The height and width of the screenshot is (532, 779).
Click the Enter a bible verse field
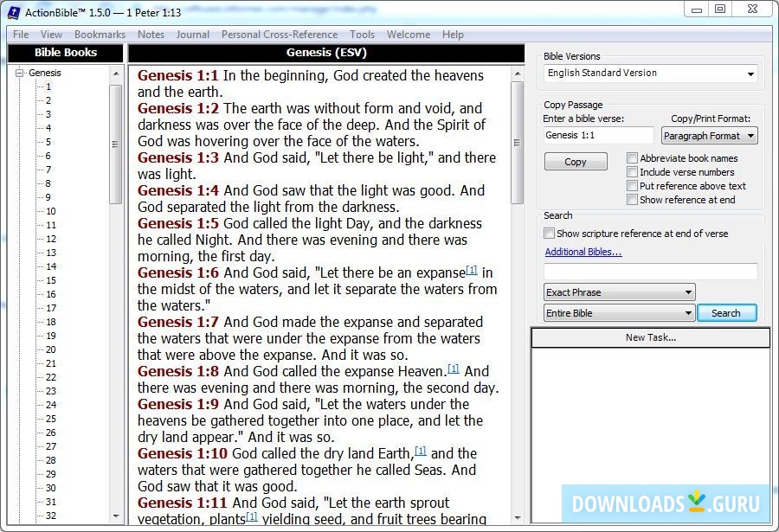[599, 135]
